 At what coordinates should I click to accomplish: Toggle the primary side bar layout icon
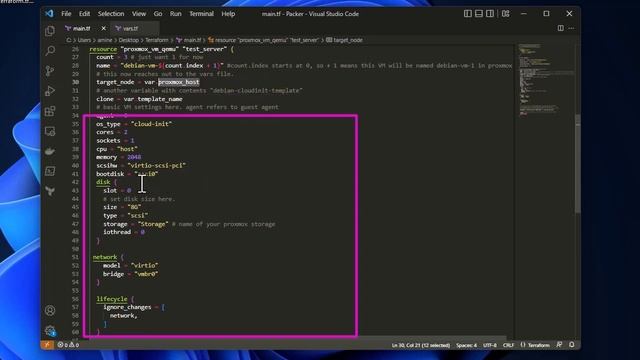pos(468,13)
